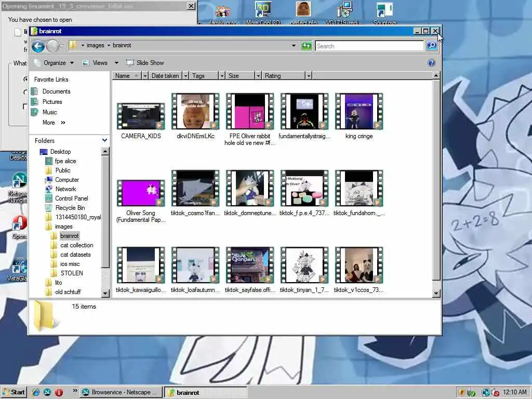Sort by the Date taken column header
The height and width of the screenshot is (399, 532).
(x=165, y=76)
